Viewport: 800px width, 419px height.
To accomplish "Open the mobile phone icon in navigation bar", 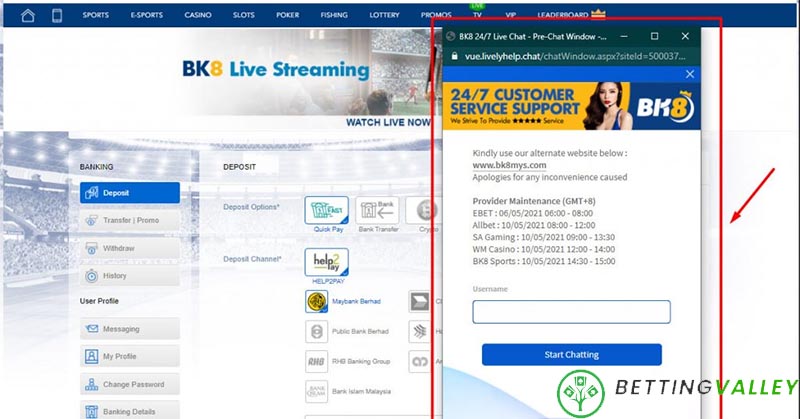I will [57, 15].
